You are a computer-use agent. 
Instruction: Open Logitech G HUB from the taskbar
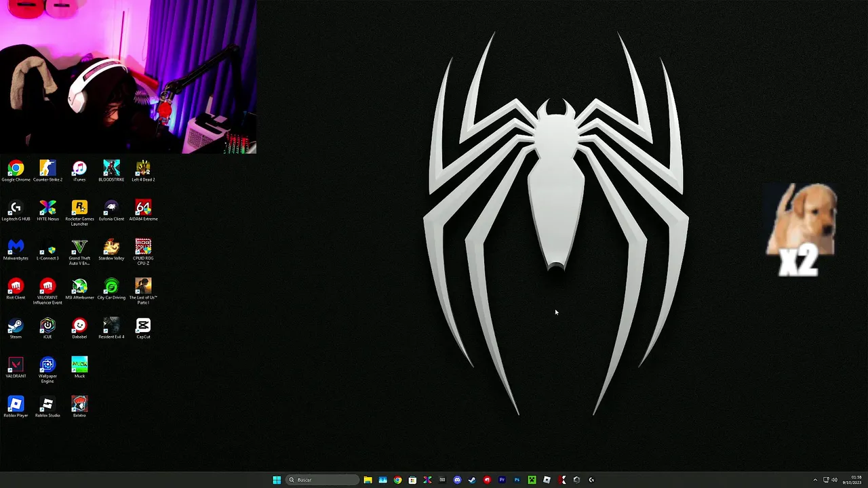tap(591, 480)
